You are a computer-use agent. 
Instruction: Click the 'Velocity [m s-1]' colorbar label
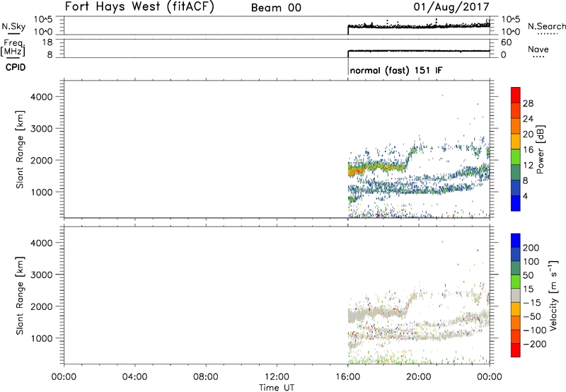(x=553, y=295)
